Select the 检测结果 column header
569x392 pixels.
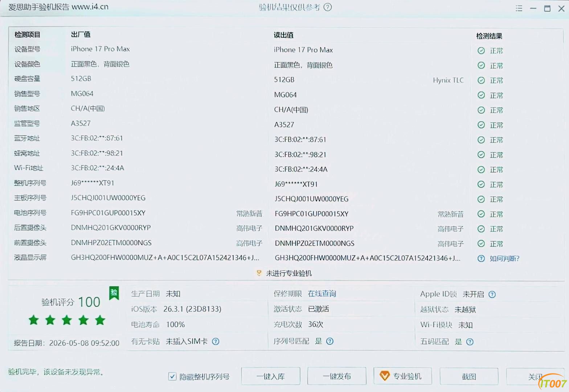[x=489, y=36]
